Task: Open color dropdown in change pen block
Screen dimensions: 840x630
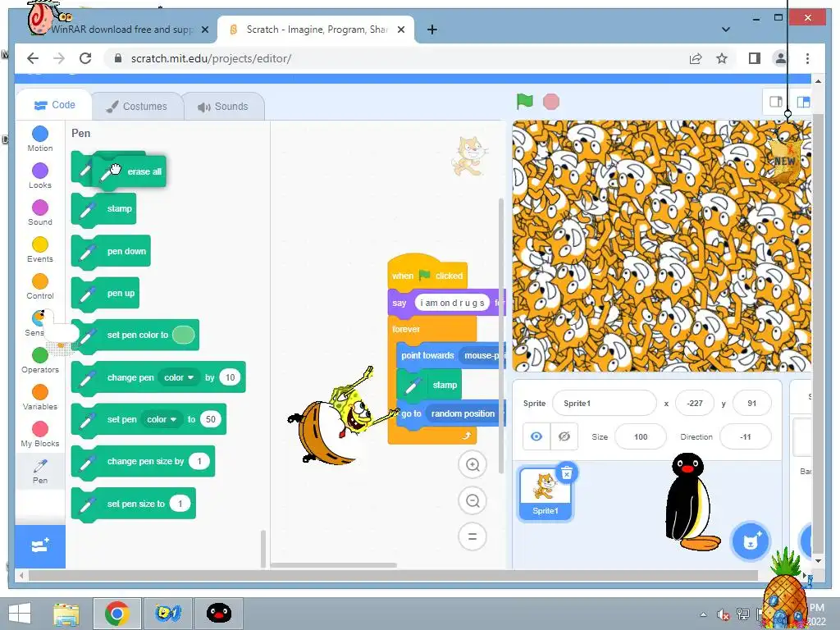Action: [179, 377]
